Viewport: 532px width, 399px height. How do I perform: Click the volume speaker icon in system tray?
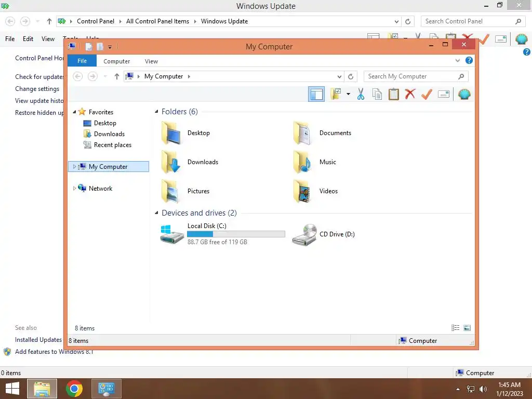(483, 389)
